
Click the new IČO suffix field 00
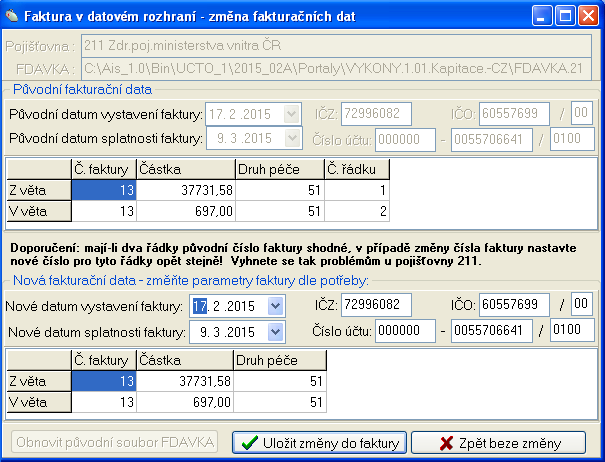(581, 305)
